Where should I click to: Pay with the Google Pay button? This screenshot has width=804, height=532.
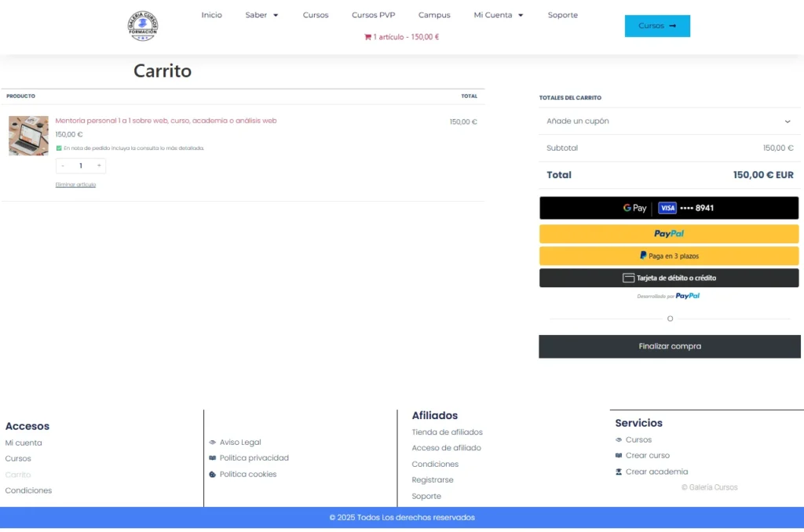[668, 208]
